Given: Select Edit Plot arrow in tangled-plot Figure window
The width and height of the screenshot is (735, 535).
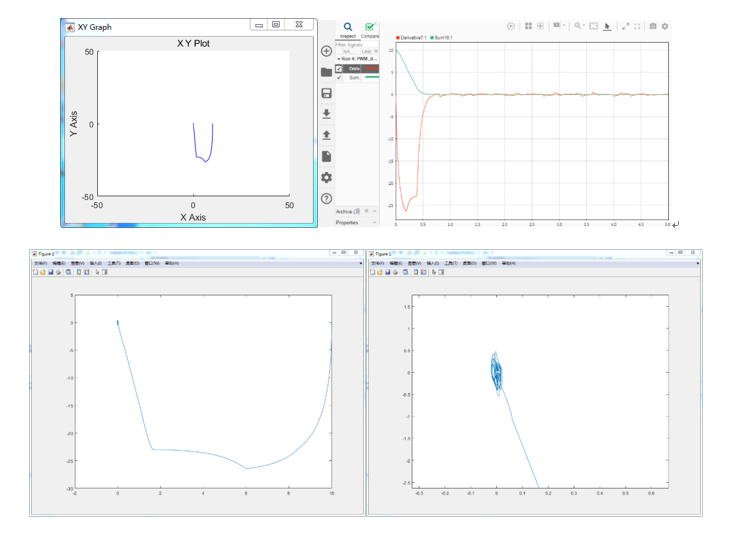Looking at the screenshot, I should click(434, 272).
